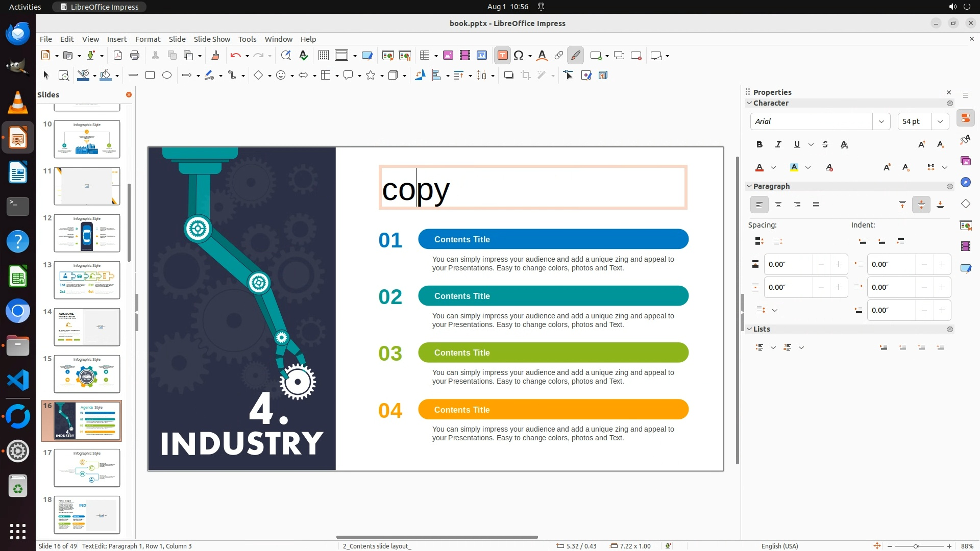980x551 pixels.
Task: Open the font size 54 pt dropdown
Action: pyautogui.click(x=940, y=121)
